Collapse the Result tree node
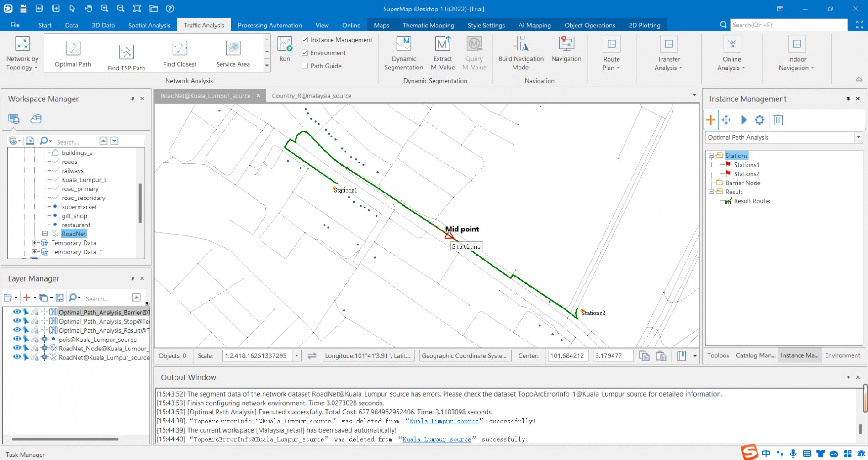 [711, 192]
